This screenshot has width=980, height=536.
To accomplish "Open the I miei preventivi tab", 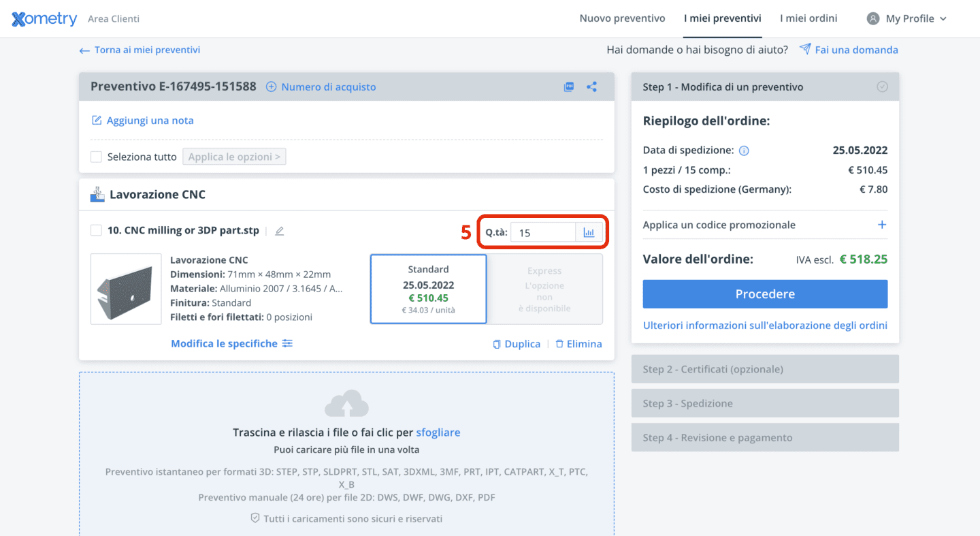I will [723, 18].
